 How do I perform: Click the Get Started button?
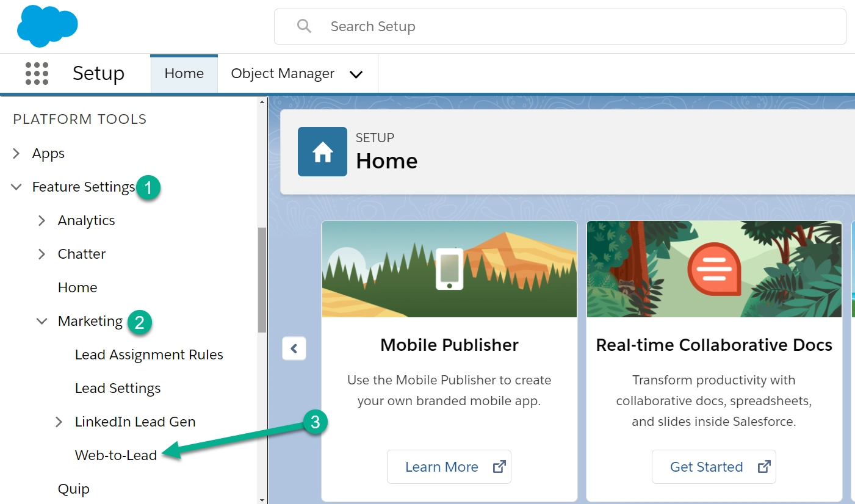pos(714,467)
